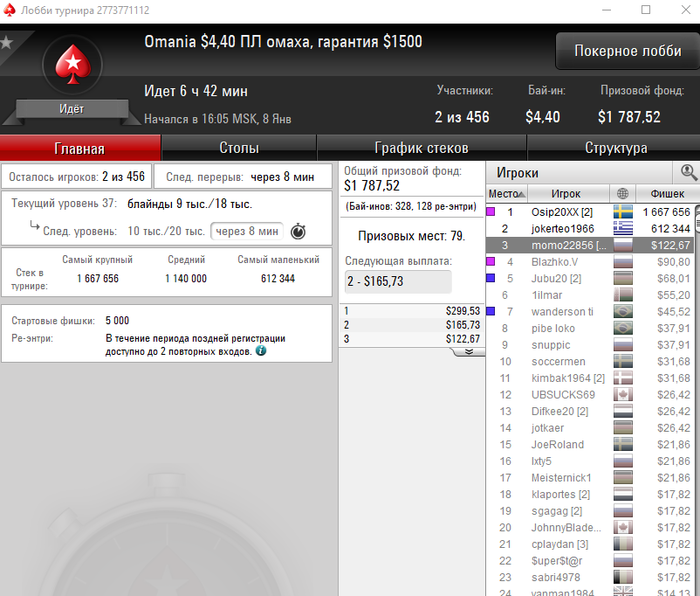Switch to the Столы tab
The image size is (700, 596).
click(x=239, y=148)
